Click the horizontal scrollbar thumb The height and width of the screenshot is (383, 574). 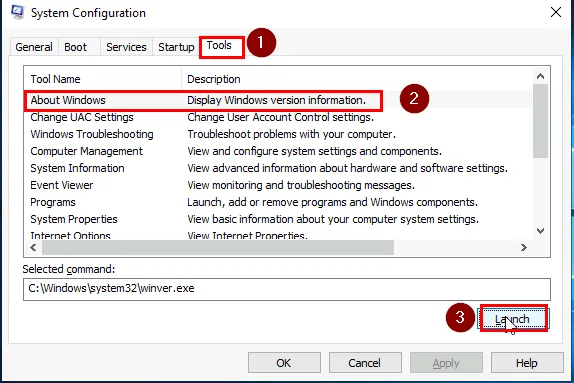pos(218,248)
